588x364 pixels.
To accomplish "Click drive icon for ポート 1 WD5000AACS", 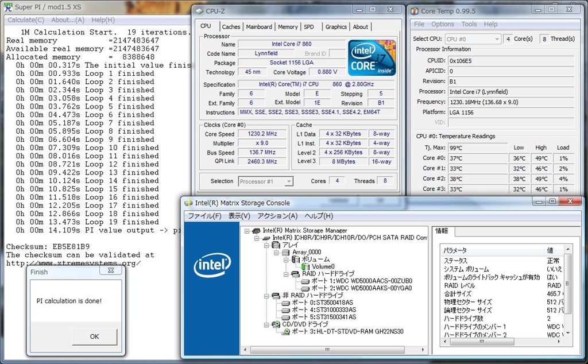I will 305,281.
